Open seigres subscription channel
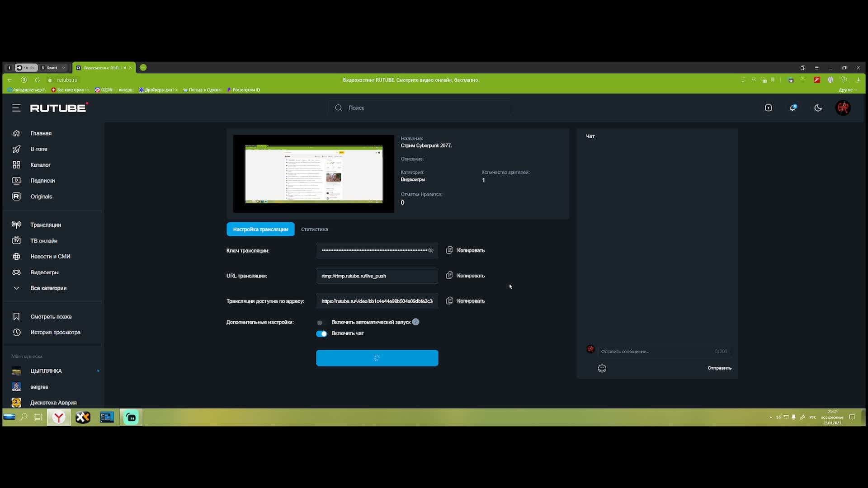Image resolution: width=868 pixels, height=488 pixels. pos(39,387)
